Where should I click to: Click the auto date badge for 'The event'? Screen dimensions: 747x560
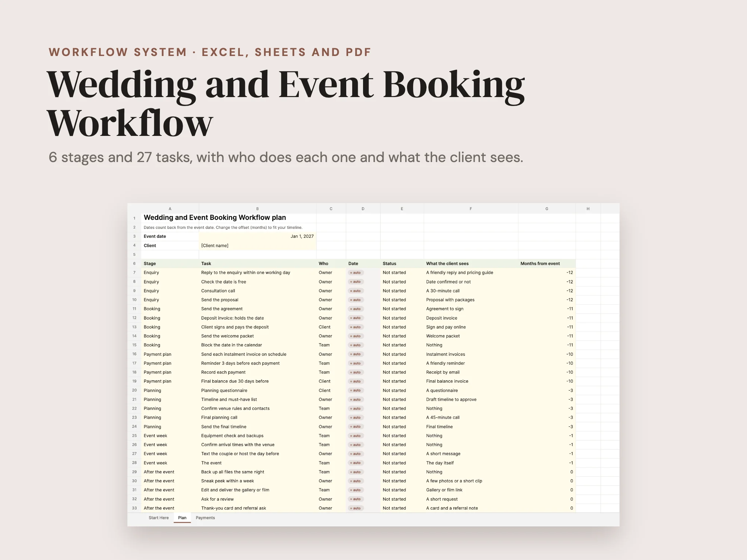(356, 463)
